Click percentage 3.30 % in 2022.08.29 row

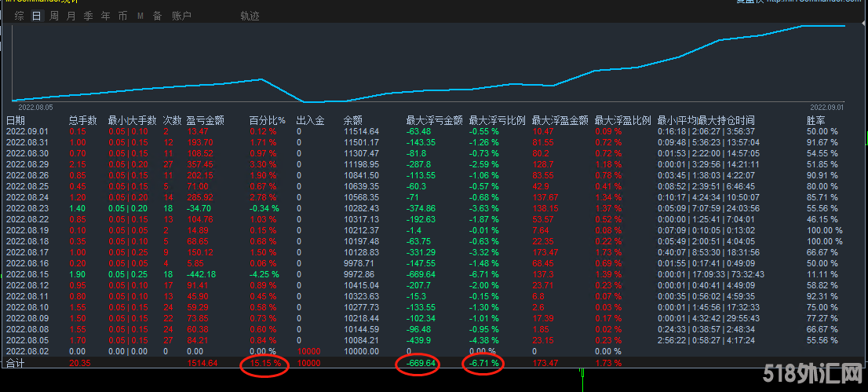click(x=263, y=164)
